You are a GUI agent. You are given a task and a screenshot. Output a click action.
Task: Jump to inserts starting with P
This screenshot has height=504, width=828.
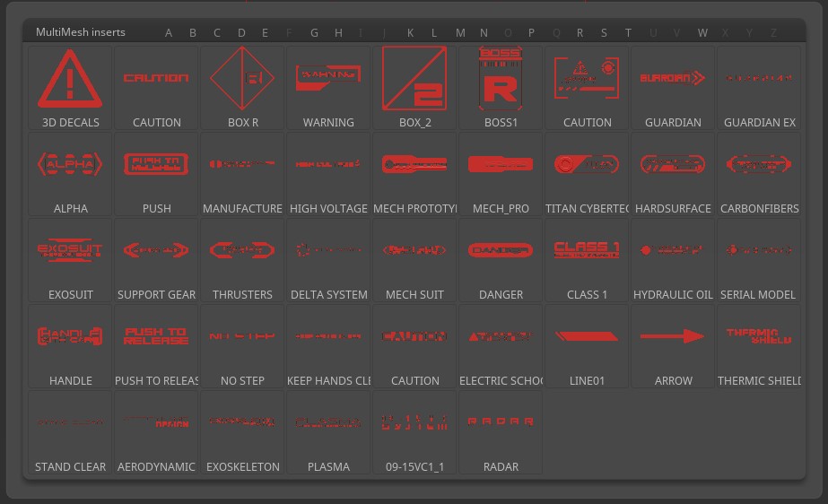coord(531,32)
